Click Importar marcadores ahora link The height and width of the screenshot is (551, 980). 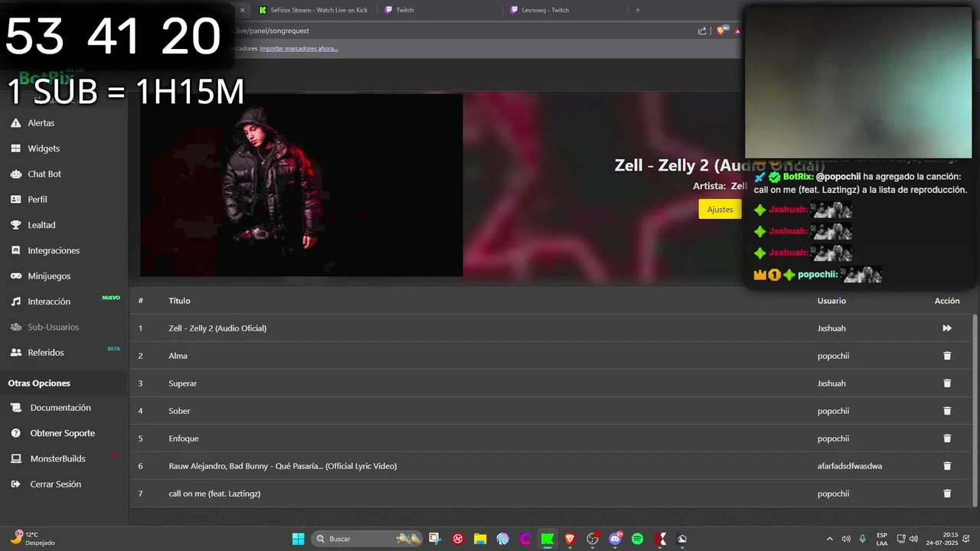click(x=299, y=48)
